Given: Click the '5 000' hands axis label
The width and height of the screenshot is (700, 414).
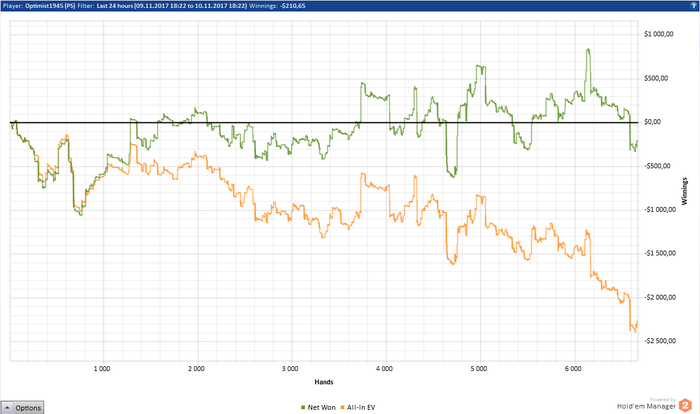Looking at the screenshot, I should (479, 368).
